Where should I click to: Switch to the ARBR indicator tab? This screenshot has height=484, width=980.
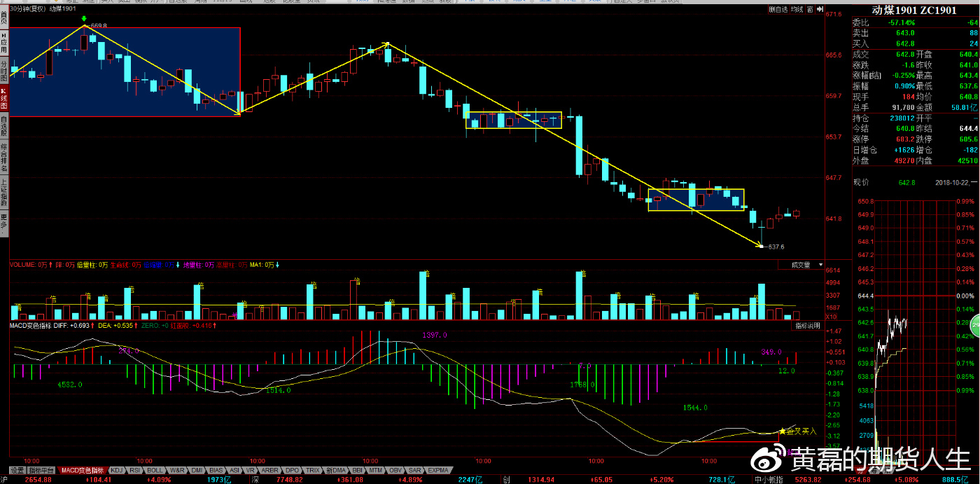[269, 470]
